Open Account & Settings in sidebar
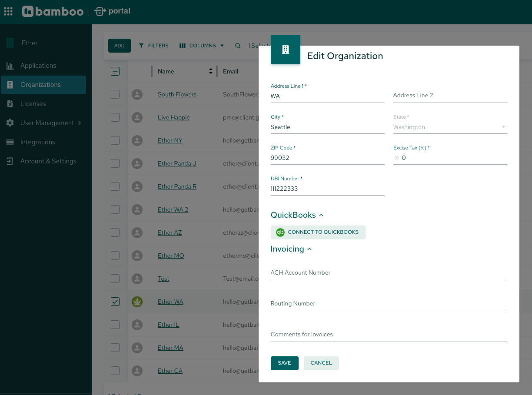Screen dimensions: 532x395 (x=43, y=161)
